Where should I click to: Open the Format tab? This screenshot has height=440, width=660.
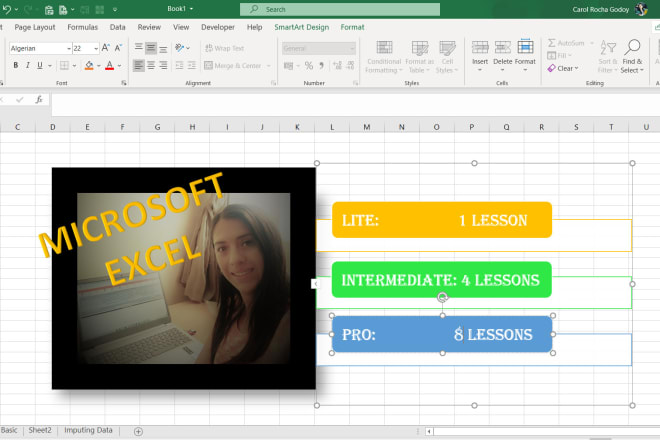click(352, 27)
